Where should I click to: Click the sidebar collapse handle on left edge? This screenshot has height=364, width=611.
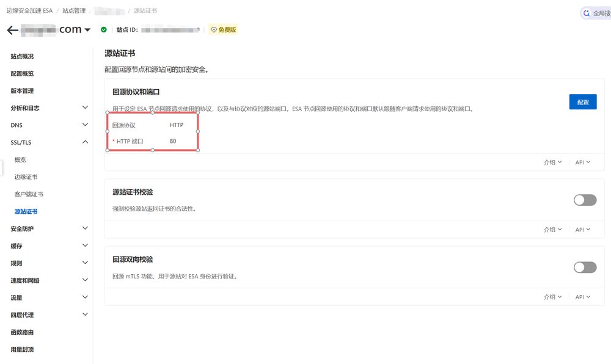click(2, 167)
